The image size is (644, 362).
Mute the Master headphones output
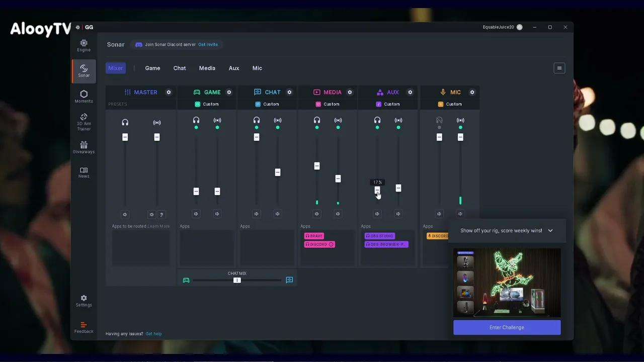(x=125, y=214)
